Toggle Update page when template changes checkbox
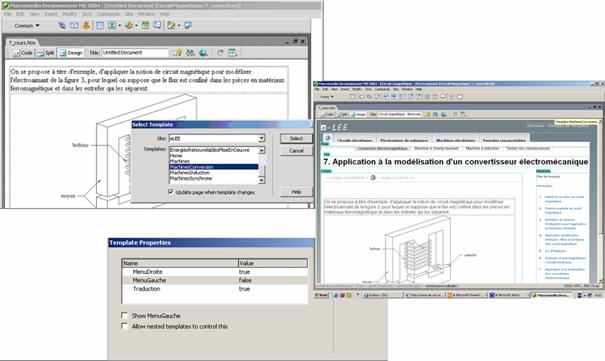Screen dimensions: 605x361 click(171, 192)
